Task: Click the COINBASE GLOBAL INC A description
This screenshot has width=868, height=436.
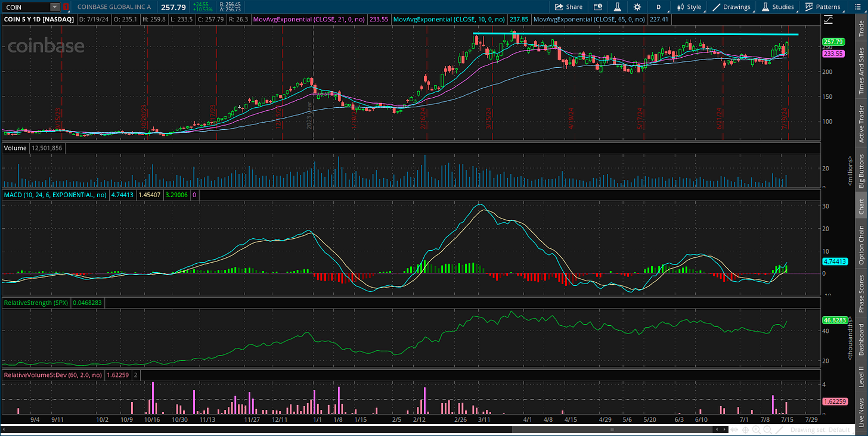Action: (x=114, y=7)
